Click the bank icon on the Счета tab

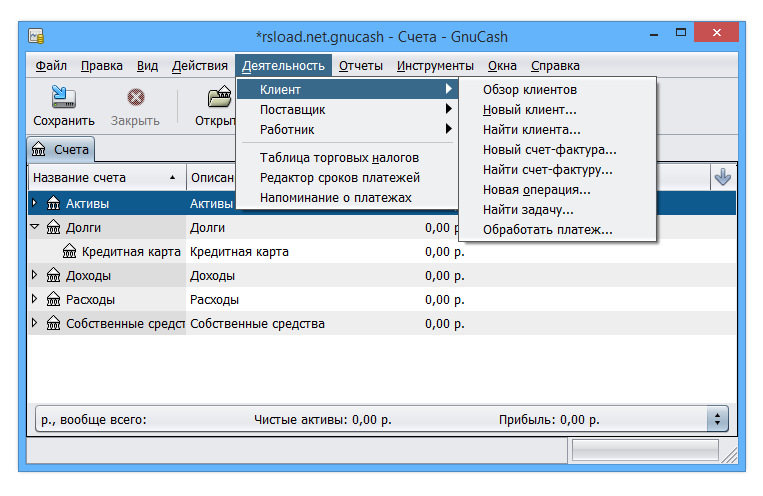[38, 149]
